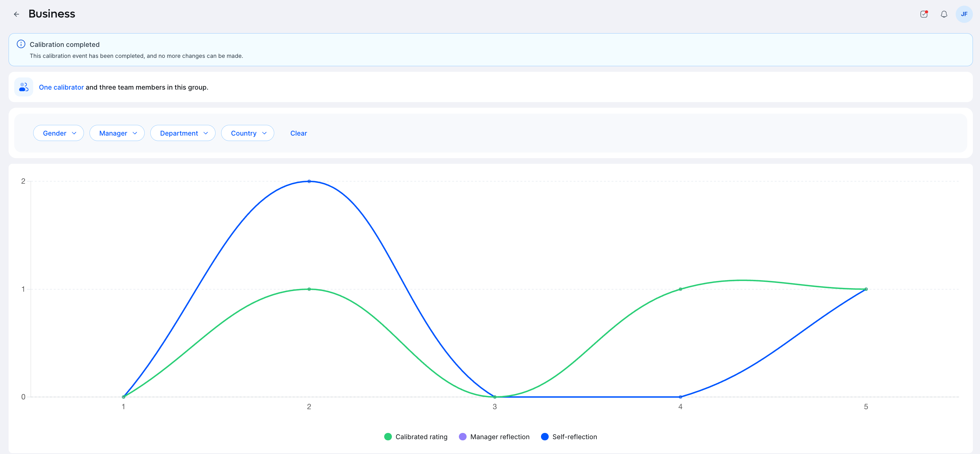Click the purple Manager reflection legend dot
This screenshot has width=980, height=454.
[x=463, y=436]
